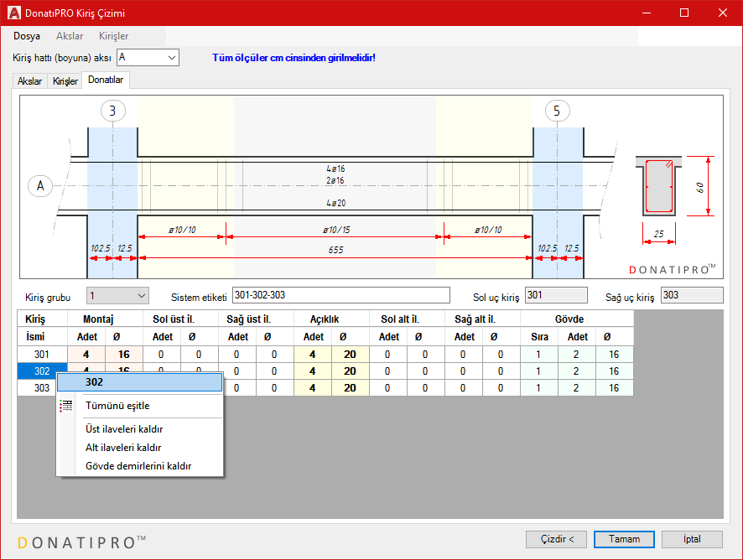Select Üst ilaveleri kaldır option
This screenshot has width=743, height=560.
click(x=124, y=429)
